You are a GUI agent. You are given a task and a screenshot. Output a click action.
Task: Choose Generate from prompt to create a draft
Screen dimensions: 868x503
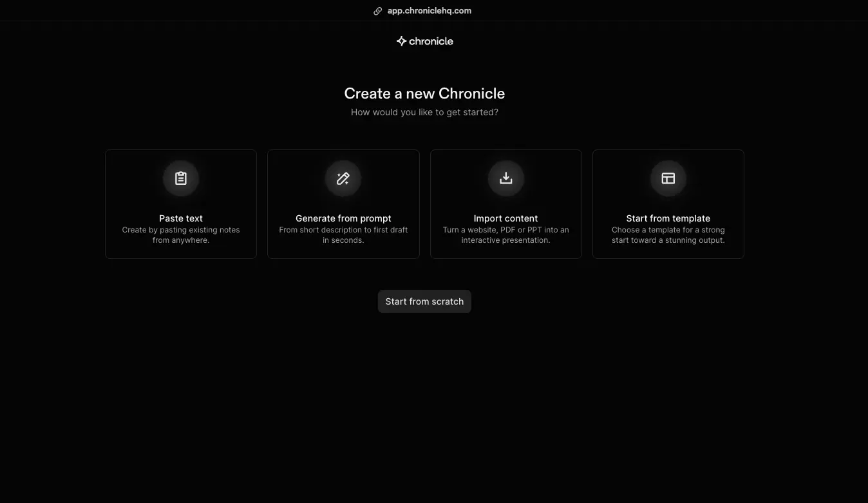pyautogui.click(x=343, y=204)
